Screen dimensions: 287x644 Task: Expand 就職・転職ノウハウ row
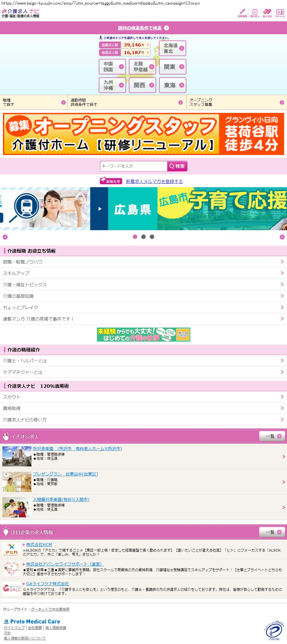click(143, 262)
